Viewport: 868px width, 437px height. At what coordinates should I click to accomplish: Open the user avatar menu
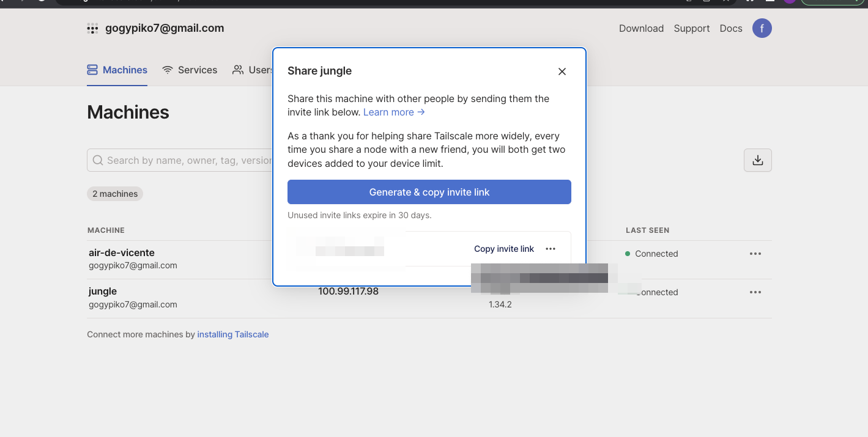[x=762, y=28]
